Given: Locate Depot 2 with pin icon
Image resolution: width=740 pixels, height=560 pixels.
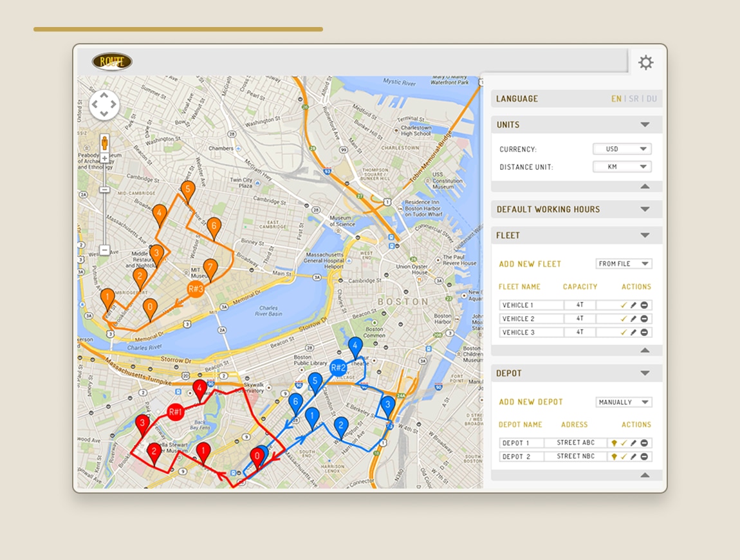Looking at the screenshot, I should pos(614,456).
